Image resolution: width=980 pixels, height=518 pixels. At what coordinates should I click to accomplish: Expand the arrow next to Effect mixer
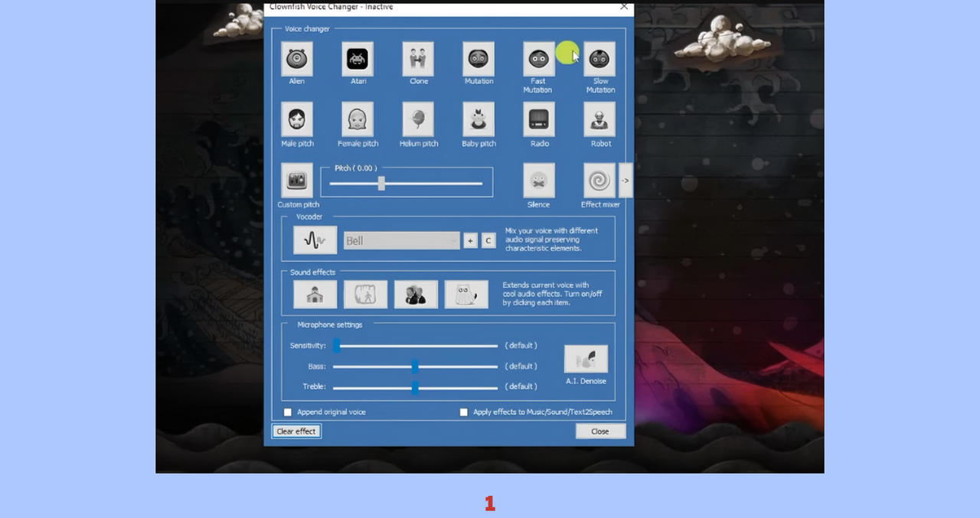click(x=625, y=181)
